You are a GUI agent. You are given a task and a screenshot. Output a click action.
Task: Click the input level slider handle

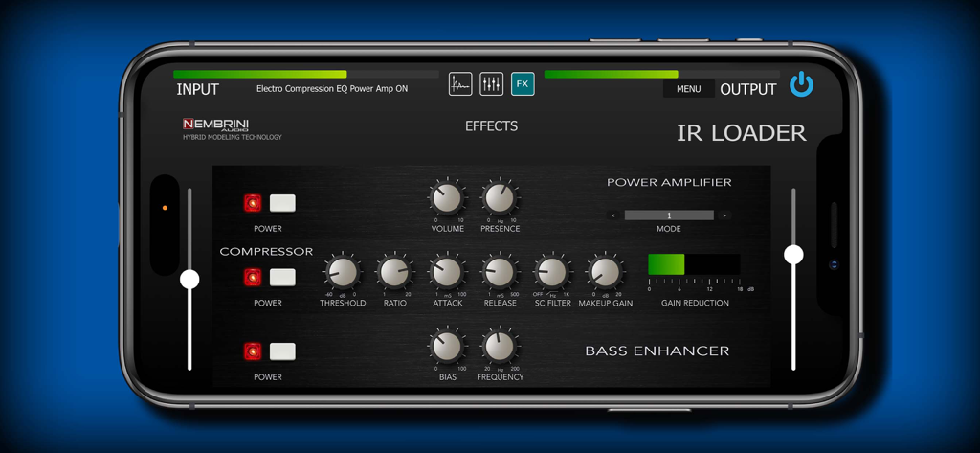point(189,279)
